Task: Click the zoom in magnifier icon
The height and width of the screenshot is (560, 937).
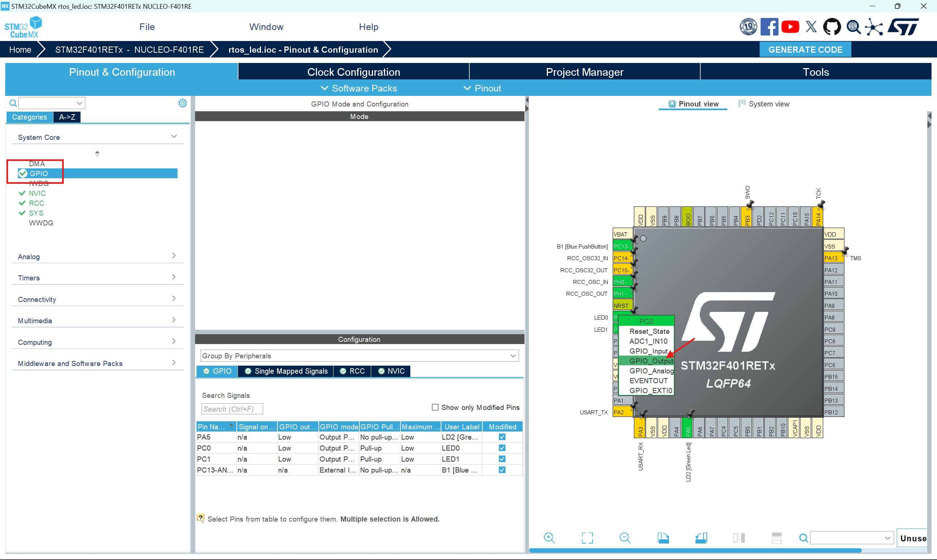Action: (x=549, y=538)
